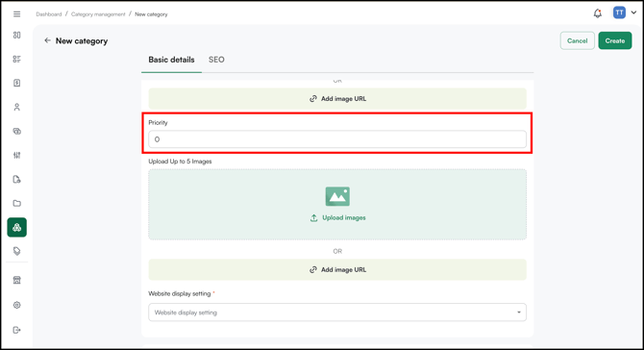Open the dashboard grid icon in sidebar

click(17, 35)
